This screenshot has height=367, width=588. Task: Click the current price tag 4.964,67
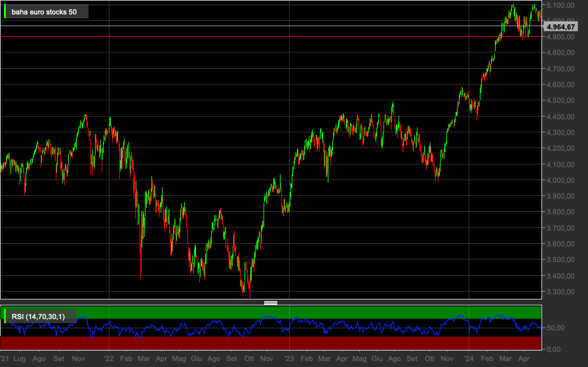tap(560, 27)
